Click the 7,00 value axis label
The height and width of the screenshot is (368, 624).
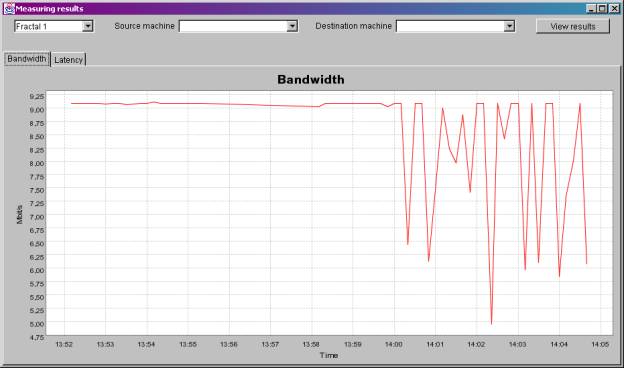pyautogui.click(x=37, y=217)
